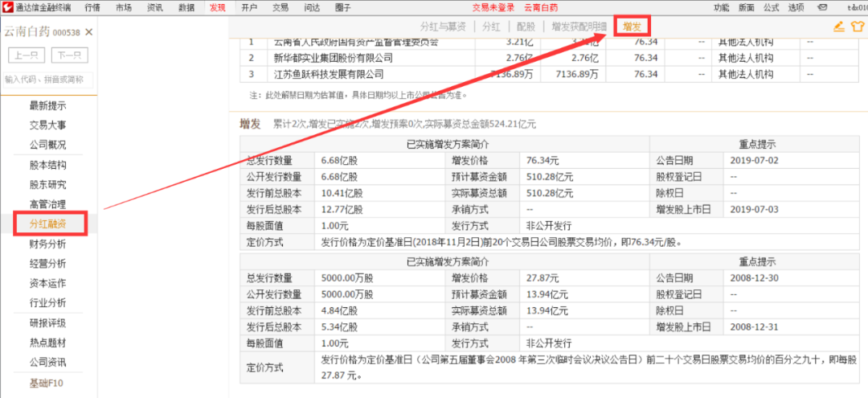Switch to 配股 tab
868x398 pixels.
(x=526, y=27)
